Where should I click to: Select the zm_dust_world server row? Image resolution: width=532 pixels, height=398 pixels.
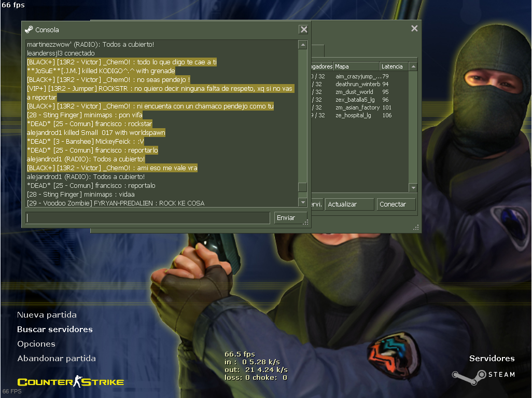click(x=360, y=92)
